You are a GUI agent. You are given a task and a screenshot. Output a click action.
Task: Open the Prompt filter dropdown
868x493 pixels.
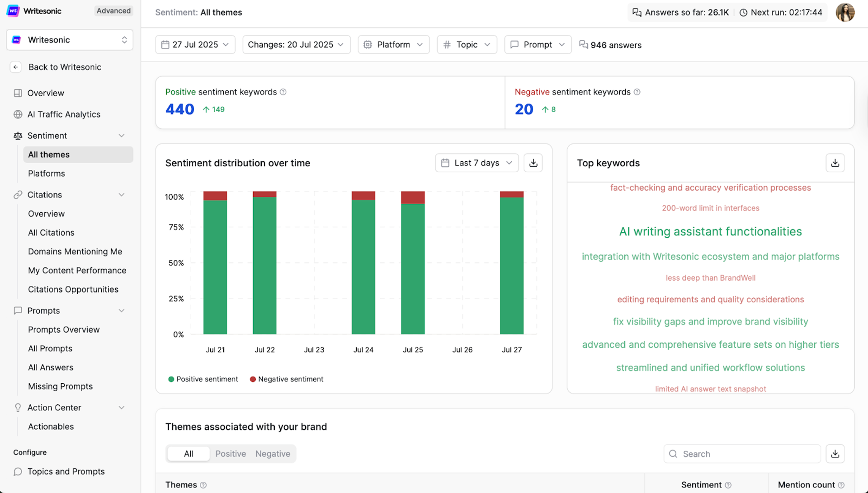pyautogui.click(x=538, y=45)
